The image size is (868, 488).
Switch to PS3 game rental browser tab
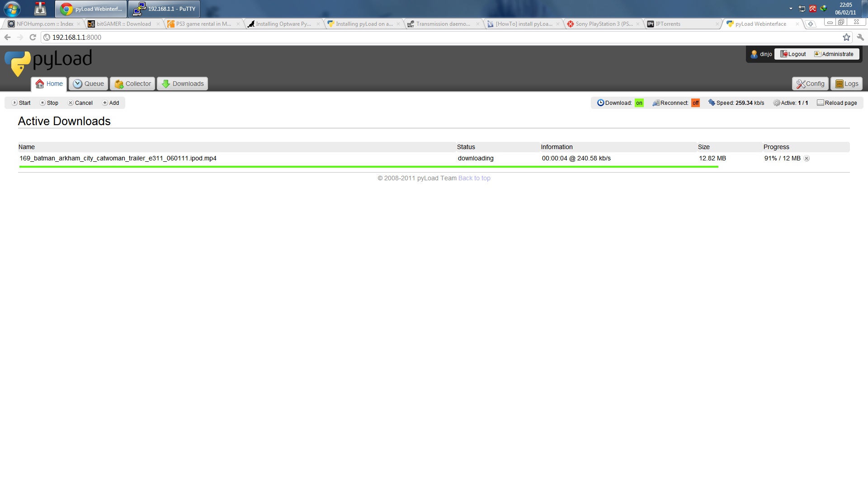point(203,24)
